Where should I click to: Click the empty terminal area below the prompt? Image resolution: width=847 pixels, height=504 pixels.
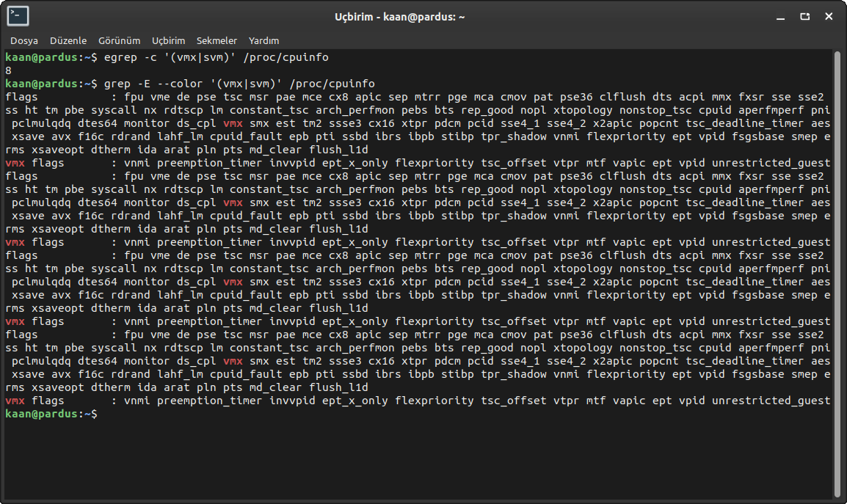click(x=418, y=459)
